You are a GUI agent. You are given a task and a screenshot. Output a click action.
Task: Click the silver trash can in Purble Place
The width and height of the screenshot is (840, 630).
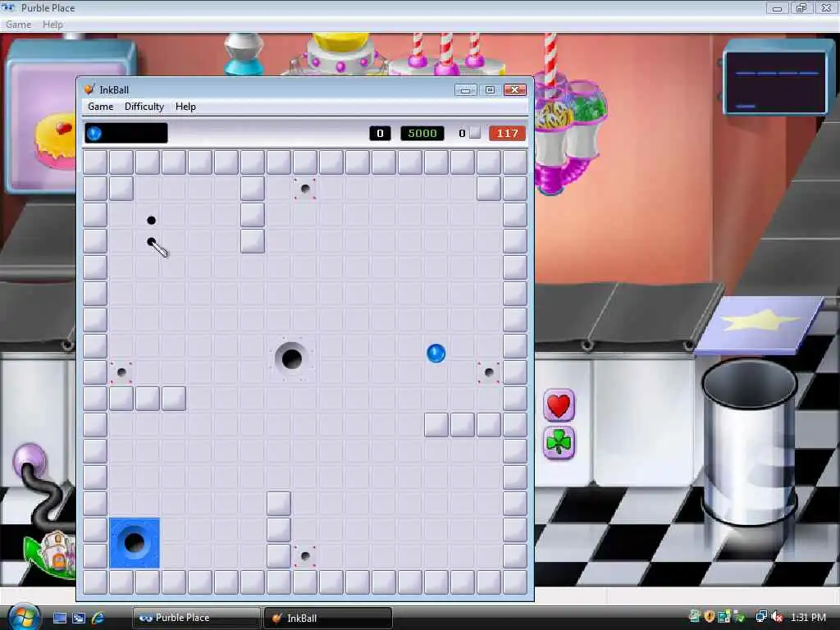point(749,444)
